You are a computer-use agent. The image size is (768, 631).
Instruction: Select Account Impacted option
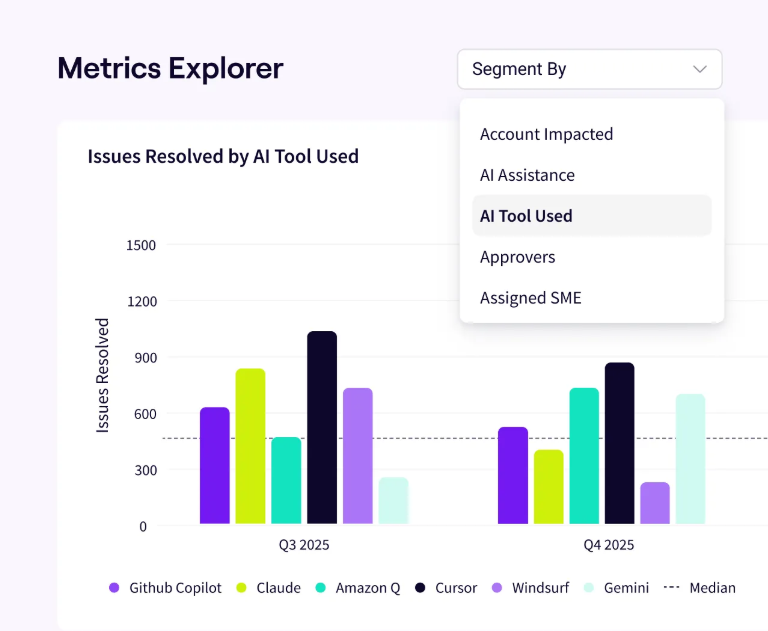pyautogui.click(x=592, y=134)
